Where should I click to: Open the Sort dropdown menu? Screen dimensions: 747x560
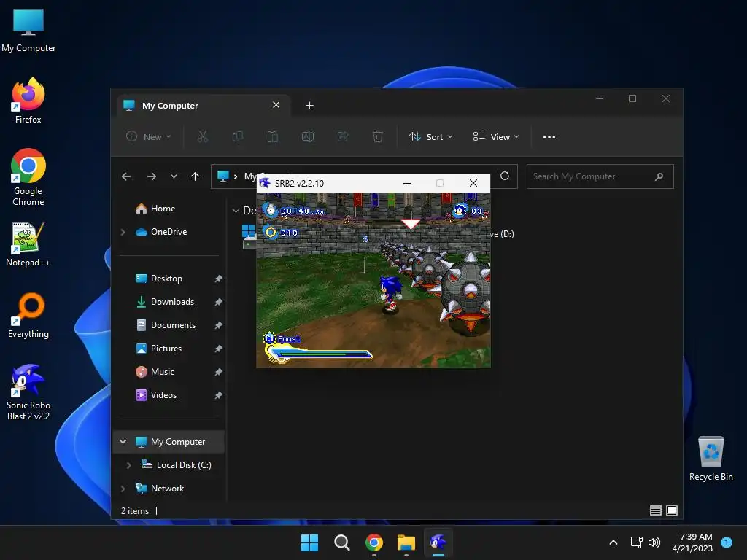[x=430, y=136]
